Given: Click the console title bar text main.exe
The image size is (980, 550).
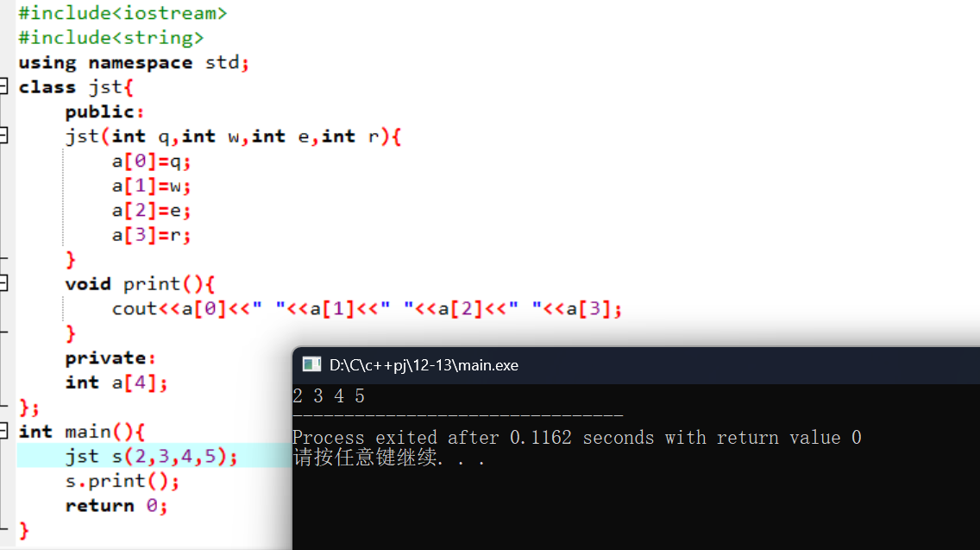Looking at the screenshot, I should [424, 365].
